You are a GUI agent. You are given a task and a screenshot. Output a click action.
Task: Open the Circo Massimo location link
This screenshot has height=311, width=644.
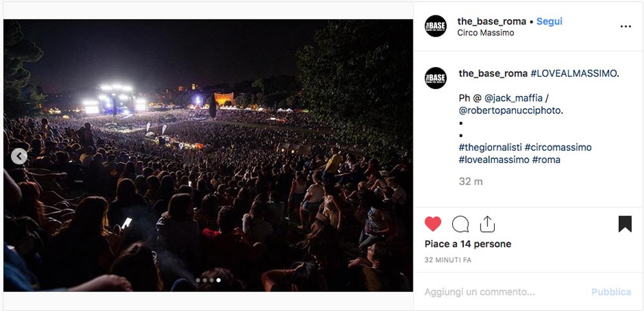tap(486, 33)
